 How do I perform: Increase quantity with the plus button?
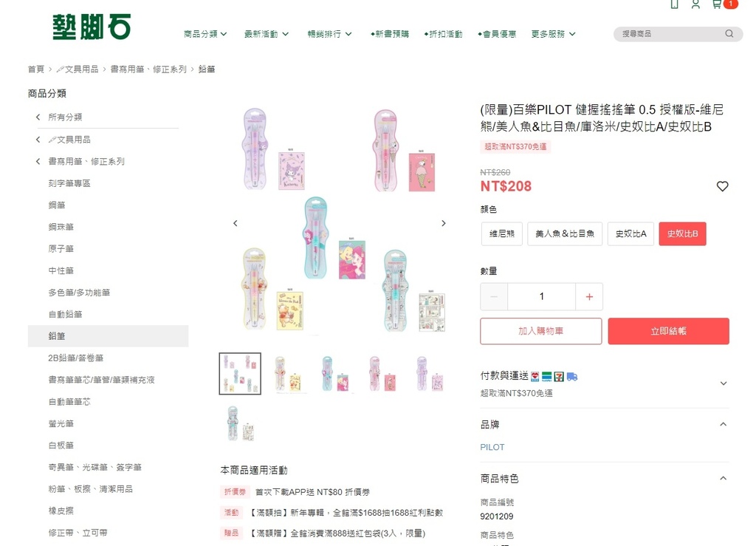(589, 297)
